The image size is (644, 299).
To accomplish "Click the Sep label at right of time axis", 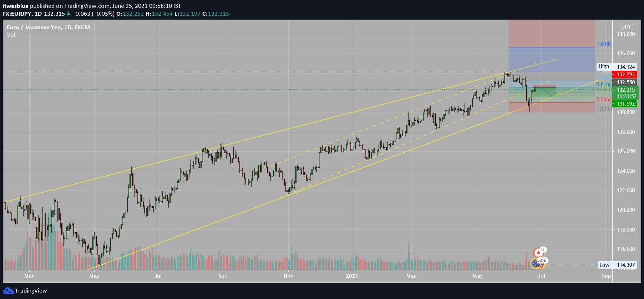I will [x=606, y=276].
